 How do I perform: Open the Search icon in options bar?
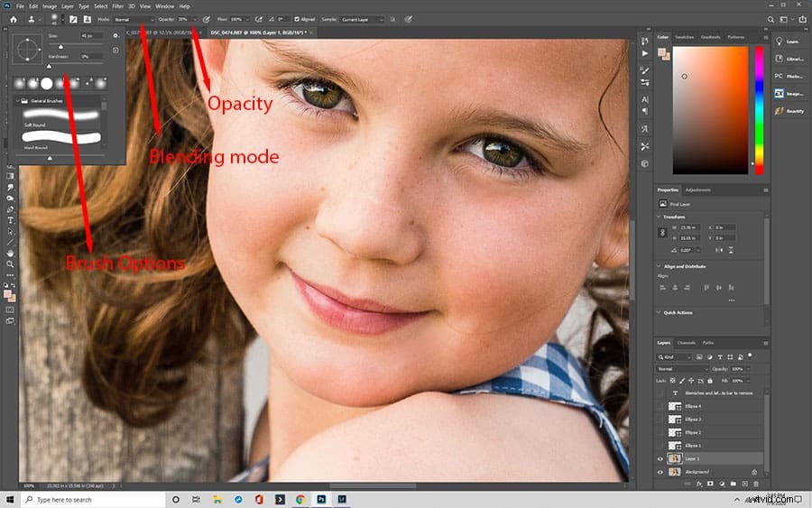point(770,20)
